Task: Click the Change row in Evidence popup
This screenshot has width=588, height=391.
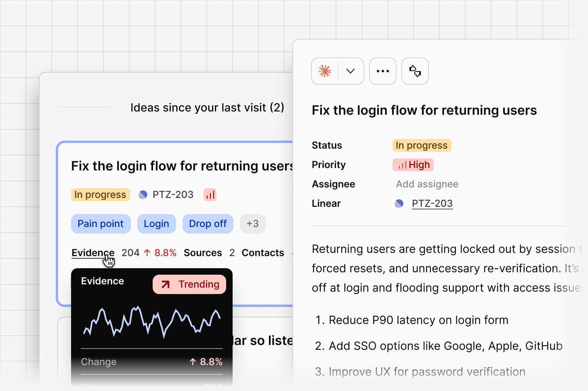Action: (152, 362)
